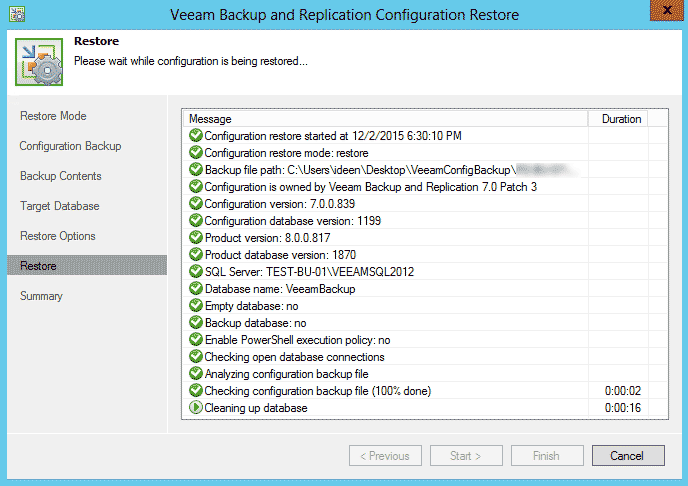The height and width of the screenshot is (486, 688).
Task: Select 'Checking configuration backup file (100% done)' text
Action: [318, 391]
